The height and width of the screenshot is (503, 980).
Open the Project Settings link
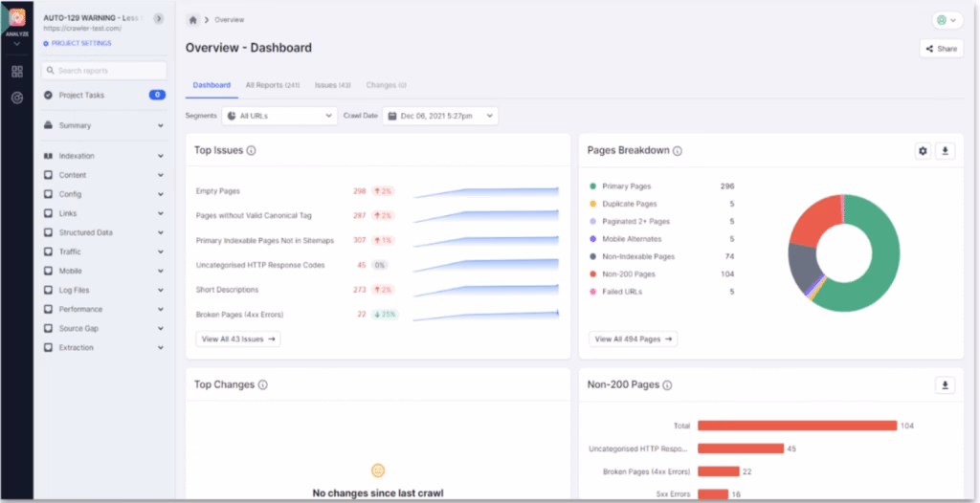pyautogui.click(x=78, y=43)
